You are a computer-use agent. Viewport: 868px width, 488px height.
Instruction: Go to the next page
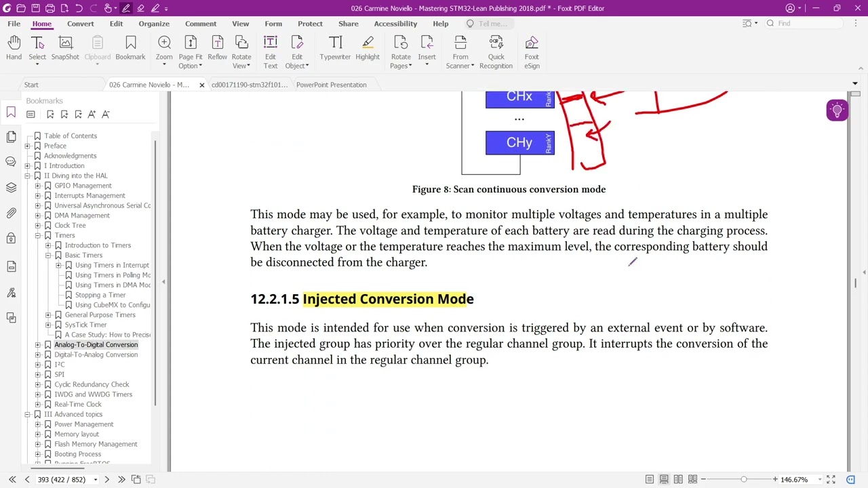(x=106, y=479)
